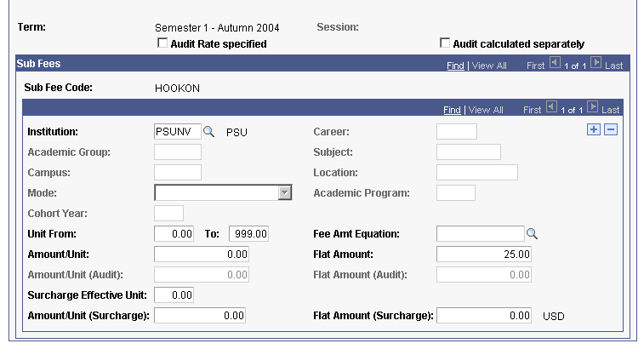Image resolution: width=644 pixels, height=349 pixels.
Task: Focus the Flat Amount (Surcharge) field
Action: click(484, 315)
